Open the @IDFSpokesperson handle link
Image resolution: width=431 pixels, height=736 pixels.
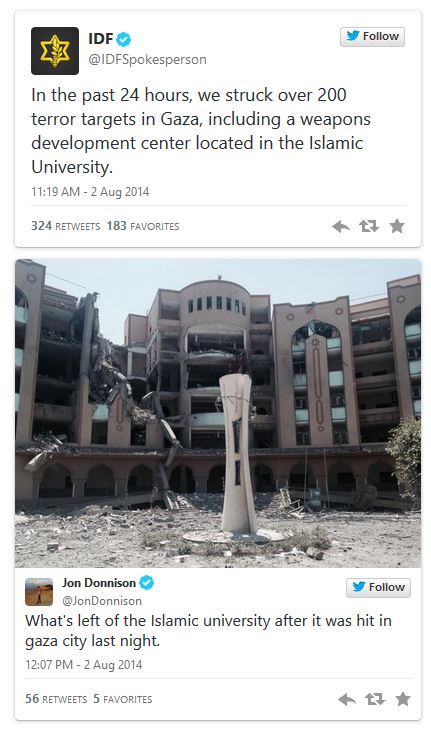tap(147, 60)
